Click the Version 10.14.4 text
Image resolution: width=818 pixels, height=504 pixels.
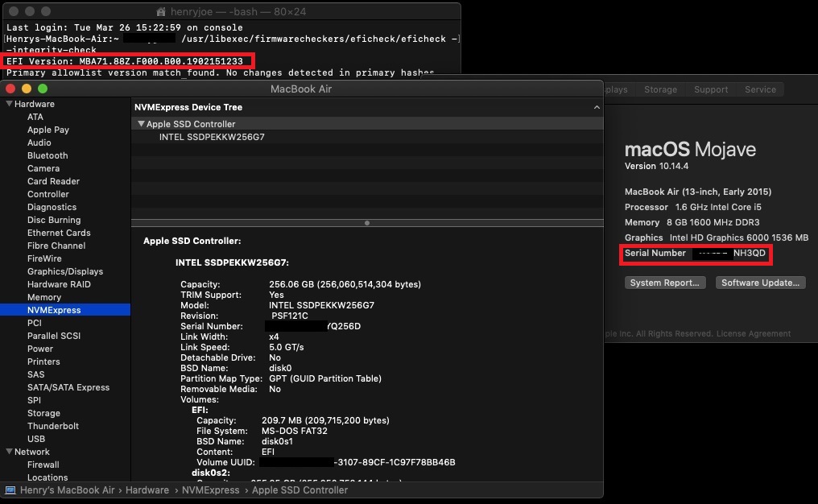pyautogui.click(x=656, y=166)
